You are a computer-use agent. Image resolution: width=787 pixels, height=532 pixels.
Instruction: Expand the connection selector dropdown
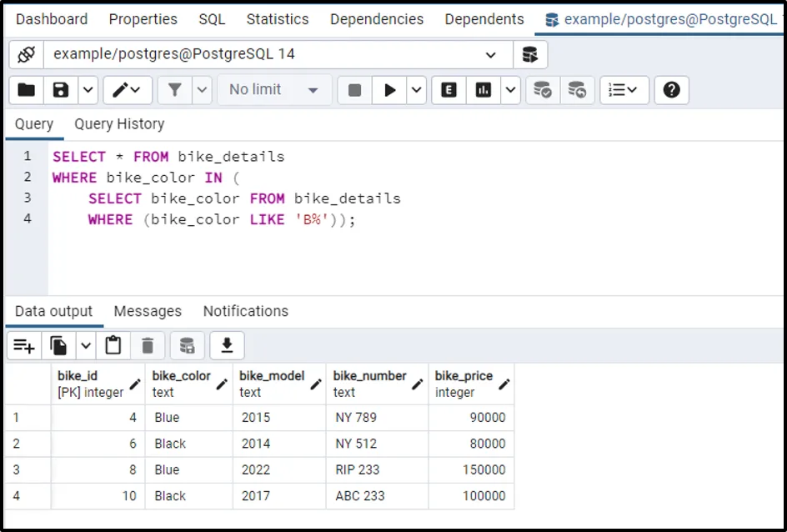click(x=490, y=54)
